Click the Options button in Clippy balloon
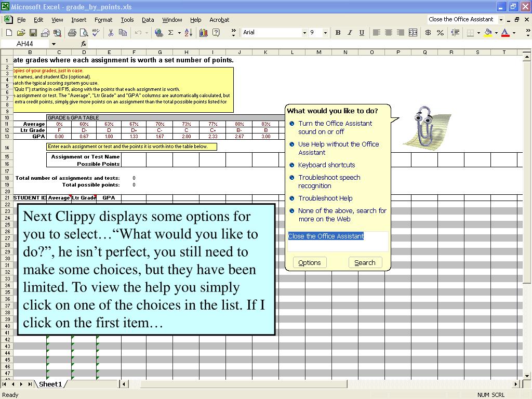Screen dimensions: 532x399 click(310, 262)
